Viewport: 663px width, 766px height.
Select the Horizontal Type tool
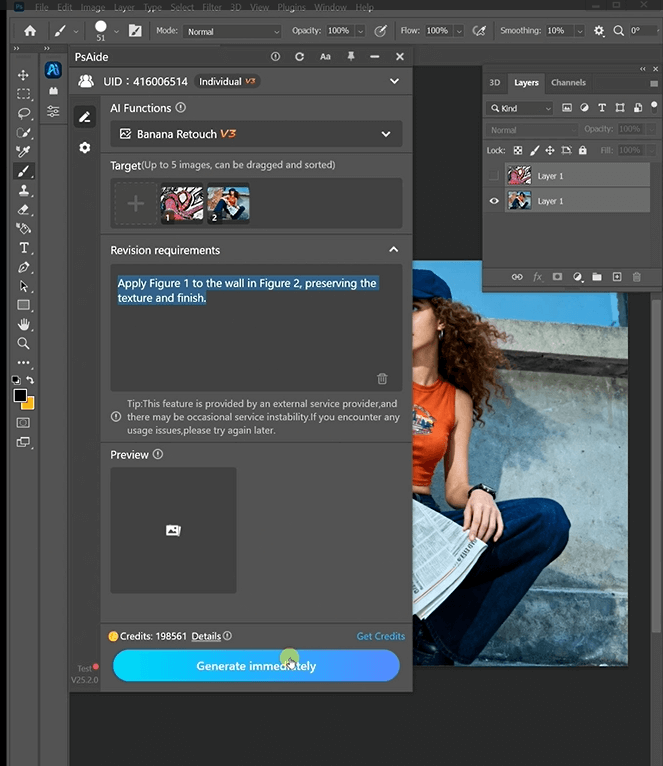coord(24,248)
